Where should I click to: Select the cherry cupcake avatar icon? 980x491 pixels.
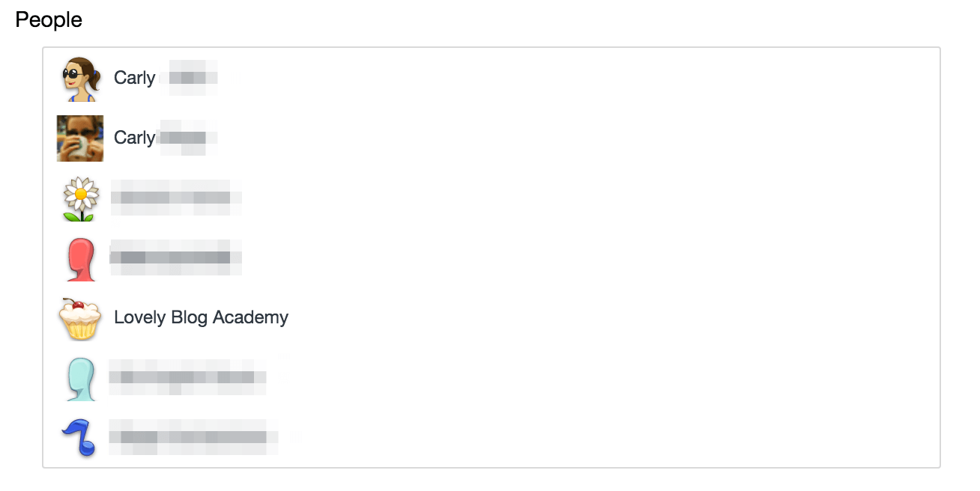(80, 318)
